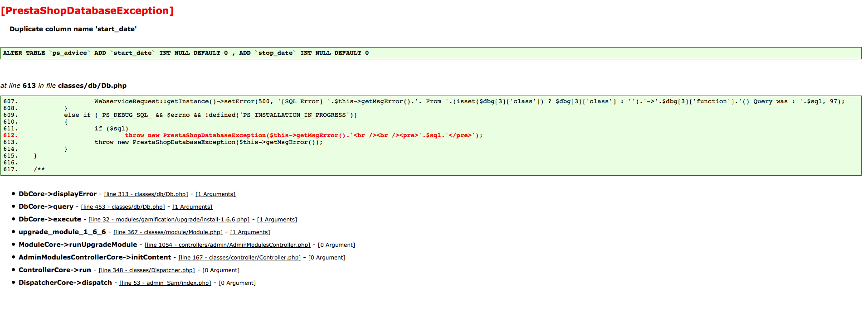Screen dimensions: 868x317
Task: Click code line 613 throw new exception
Action: 209,142
